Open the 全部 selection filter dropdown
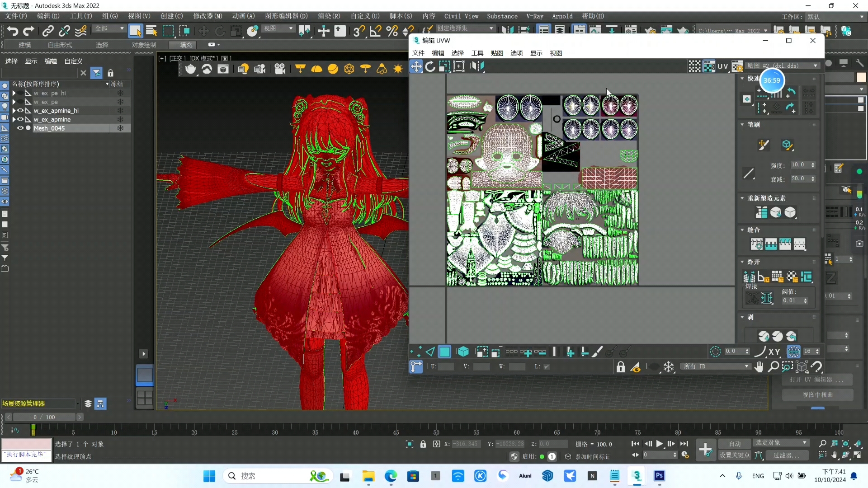 109,28
